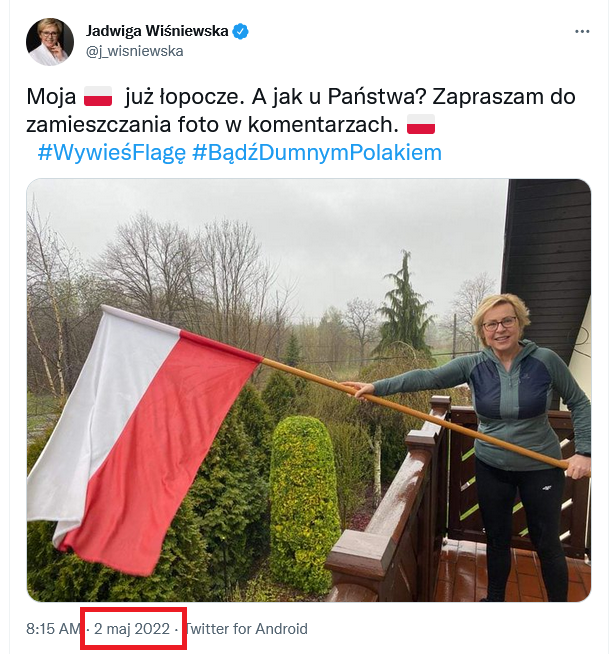Open the #WywieśFlagę hashtag
Screen dimensions: 613x654
(x=111, y=153)
